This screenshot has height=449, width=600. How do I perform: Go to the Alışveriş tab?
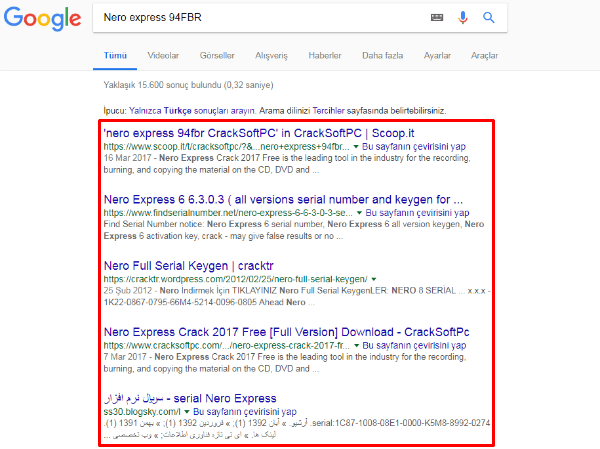point(271,56)
